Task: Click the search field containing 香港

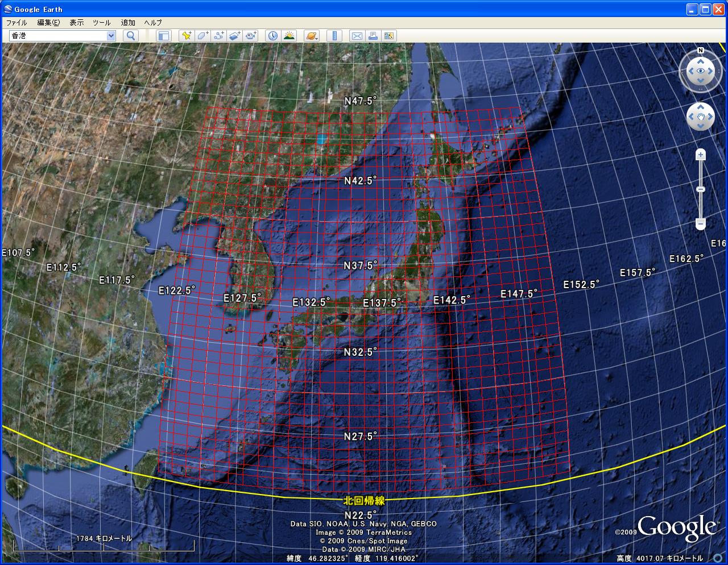Action: point(57,36)
